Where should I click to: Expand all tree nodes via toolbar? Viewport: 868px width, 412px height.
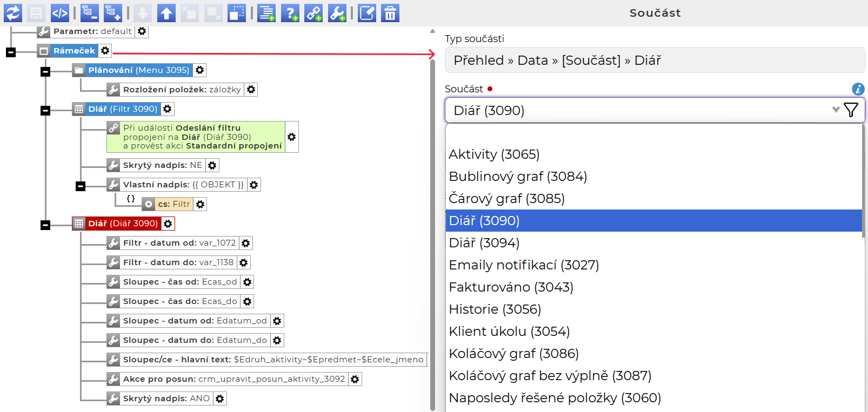click(x=113, y=13)
